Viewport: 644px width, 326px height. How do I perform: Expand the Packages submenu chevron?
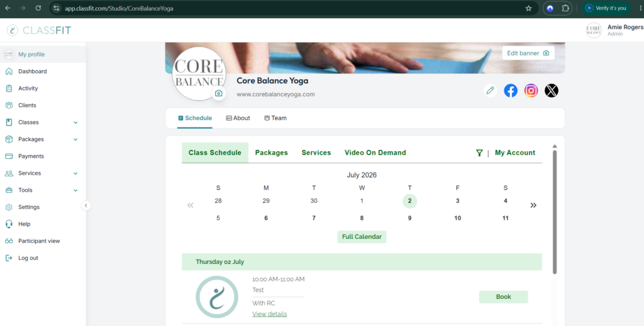[75, 139]
